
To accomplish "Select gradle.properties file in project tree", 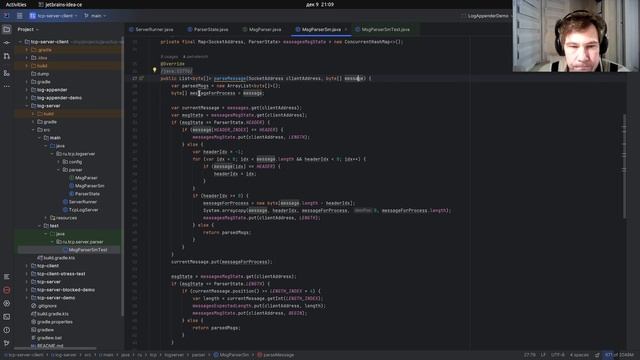I will [52, 322].
